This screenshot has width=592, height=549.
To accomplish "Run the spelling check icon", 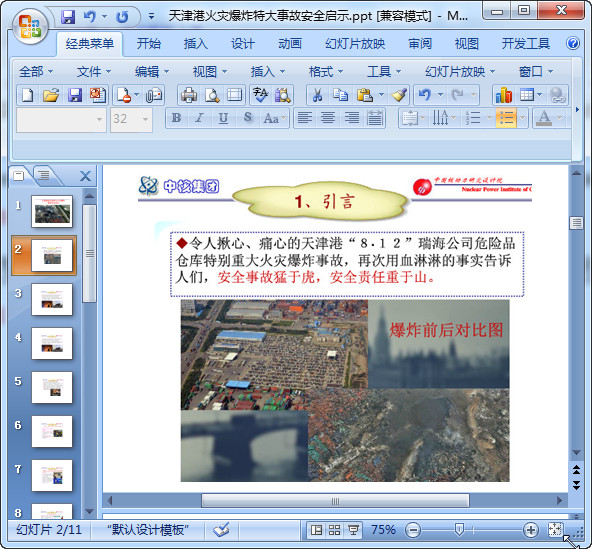I will point(261,95).
